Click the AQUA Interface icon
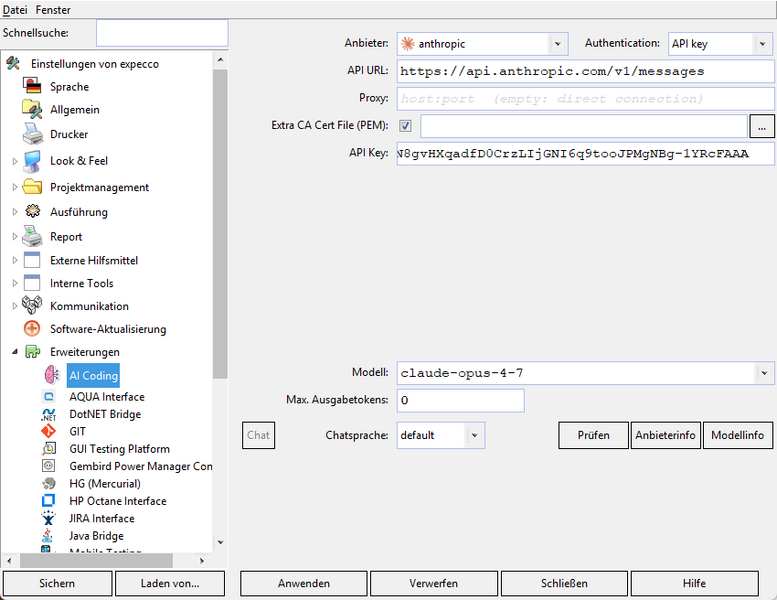The height and width of the screenshot is (600, 777). tap(49, 396)
